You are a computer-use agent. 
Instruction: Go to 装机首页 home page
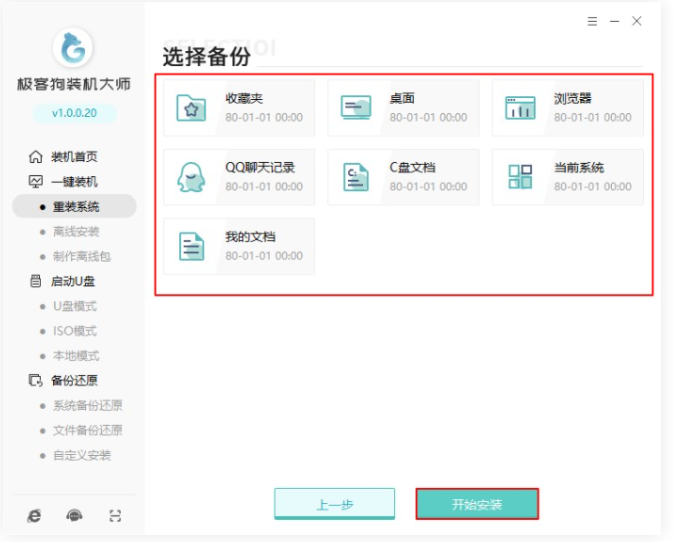coord(74,157)
